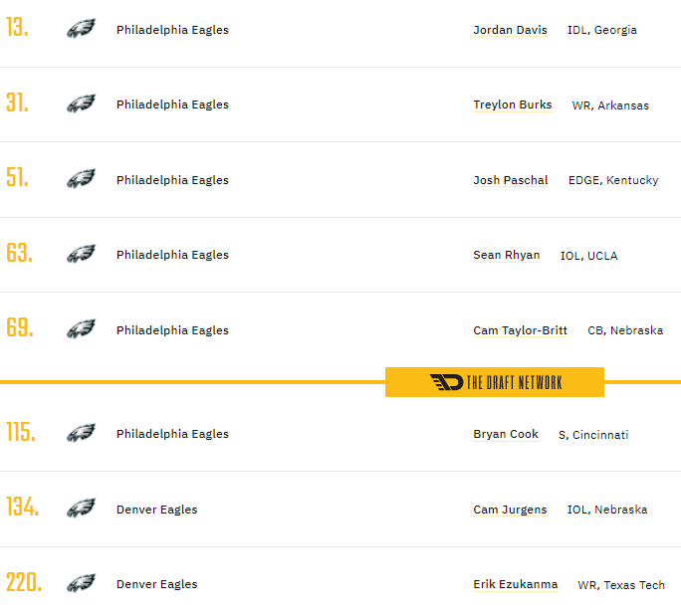Click the Eagles logo beside pick 13
The height and width of the screenshot is (616, 681).
(x=81, y=29)
